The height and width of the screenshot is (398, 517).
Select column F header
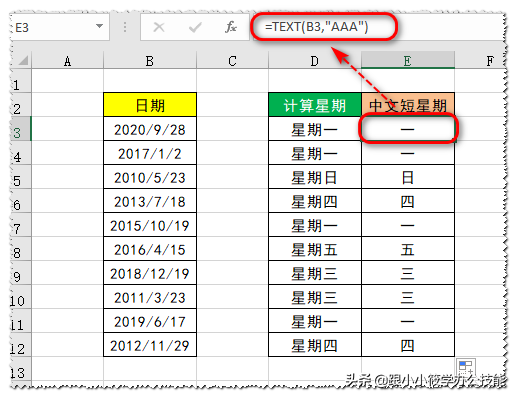click(480, 61)
